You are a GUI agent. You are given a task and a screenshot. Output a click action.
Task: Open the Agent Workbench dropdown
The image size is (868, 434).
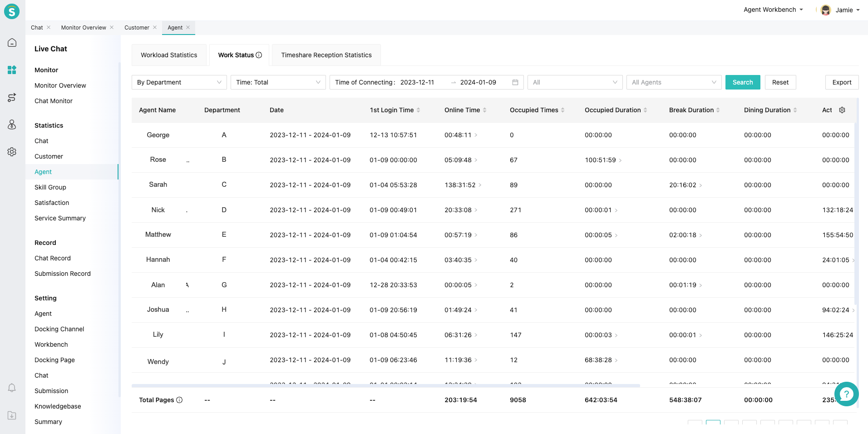click(x=773, y=10)
